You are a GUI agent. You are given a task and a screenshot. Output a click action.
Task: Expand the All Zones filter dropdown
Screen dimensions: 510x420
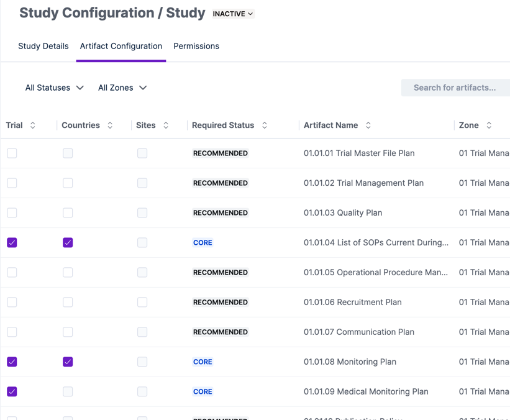pyautogui.click(x=122, y=88)
